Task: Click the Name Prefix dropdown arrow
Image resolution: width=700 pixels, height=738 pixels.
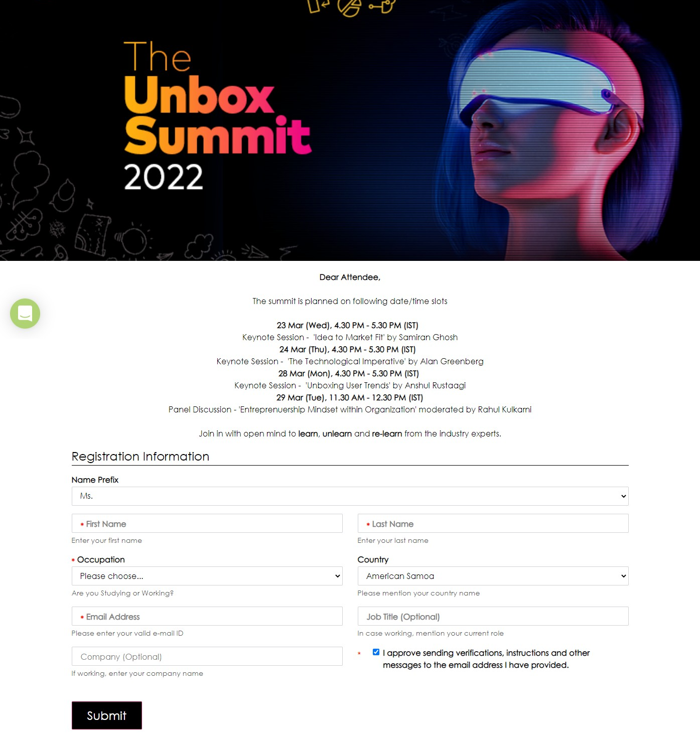Action: pos(623,496)
